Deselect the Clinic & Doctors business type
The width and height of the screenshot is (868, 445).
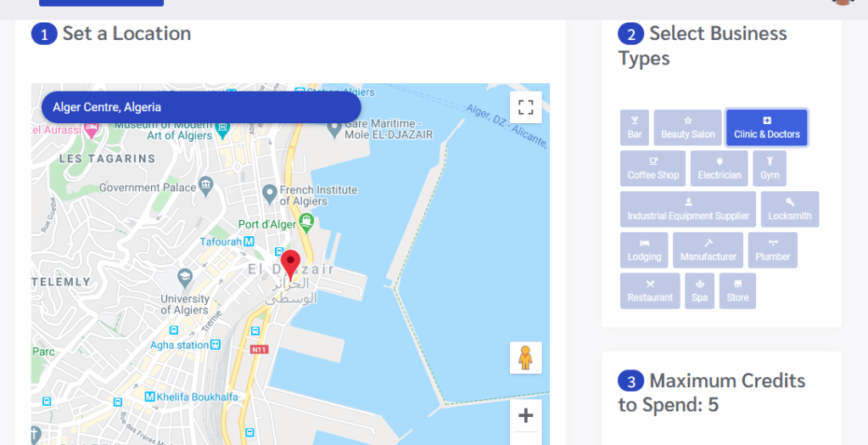pos(767,128)
